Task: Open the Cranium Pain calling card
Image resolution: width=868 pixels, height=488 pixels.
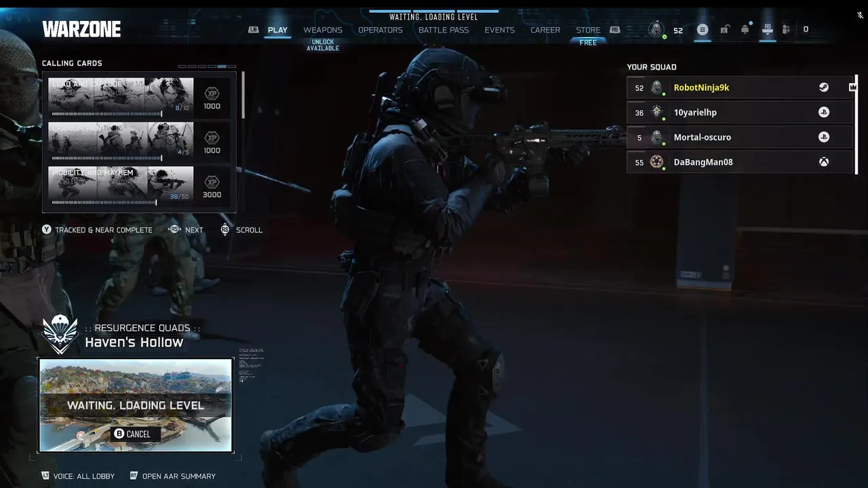Action: coord(121,141)
